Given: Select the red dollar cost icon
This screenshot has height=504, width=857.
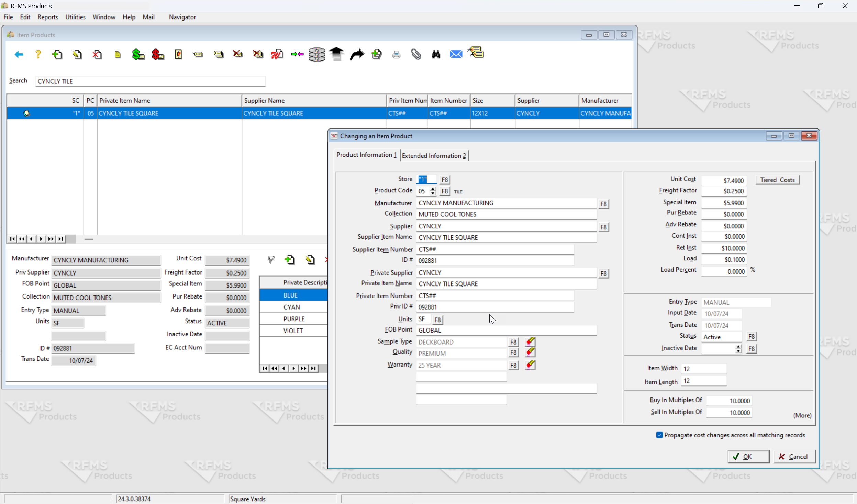Looking at the screenshot, I should (x=157, y=54).
